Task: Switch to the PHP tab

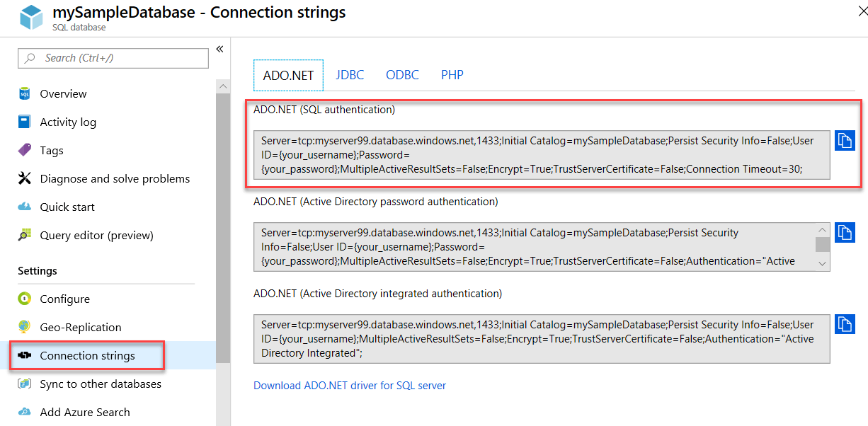Action: (452, 74)
